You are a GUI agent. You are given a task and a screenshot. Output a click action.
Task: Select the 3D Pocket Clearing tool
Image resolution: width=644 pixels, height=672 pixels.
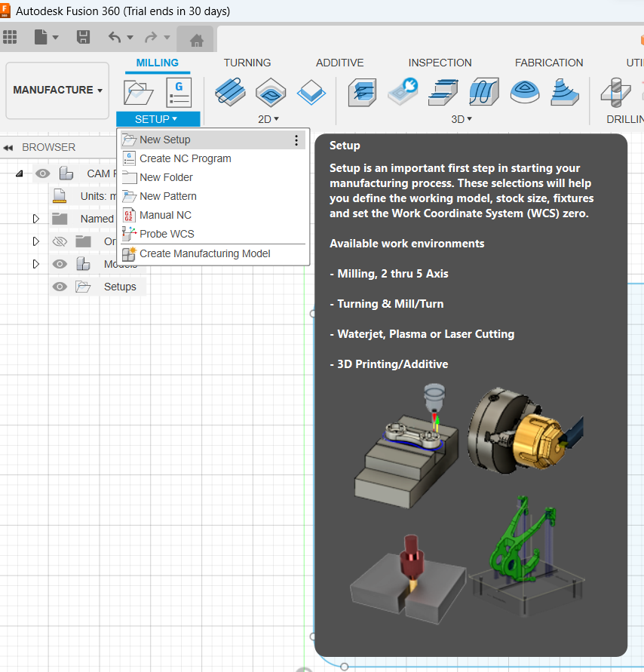pyautogui.click(x=403, y=92)
